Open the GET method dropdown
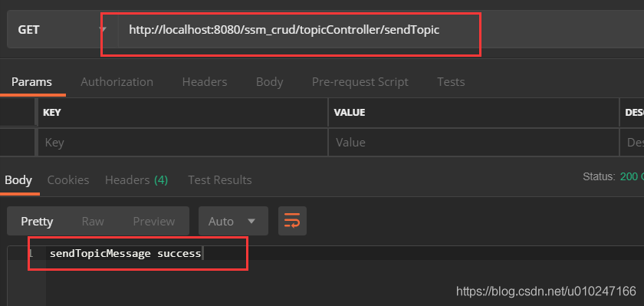Image resolution: width=644 pixels, height=306 pixels. coord(62,30)
